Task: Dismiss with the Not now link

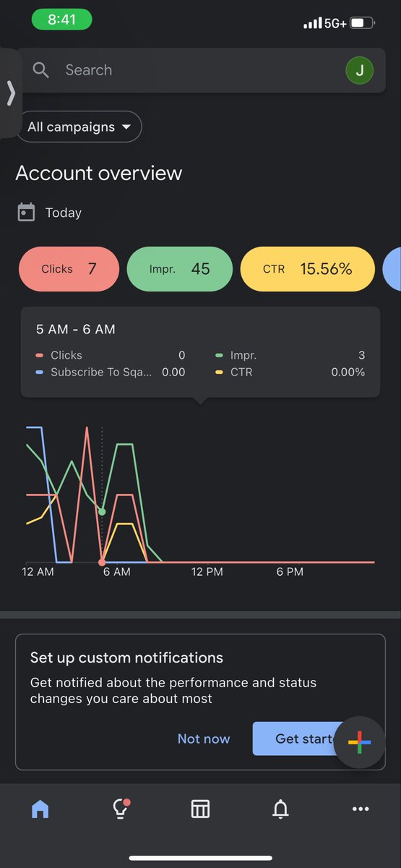Action: [204, 739]
